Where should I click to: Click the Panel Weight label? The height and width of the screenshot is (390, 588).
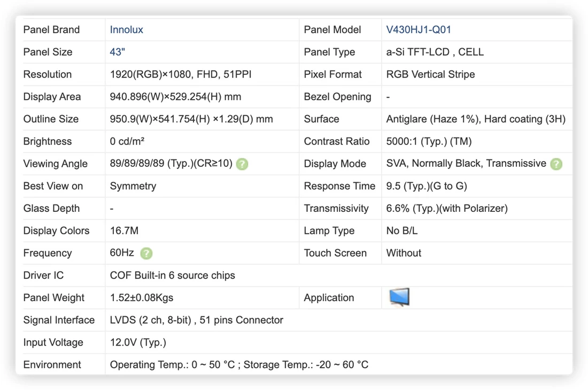[x=53, y=297]
